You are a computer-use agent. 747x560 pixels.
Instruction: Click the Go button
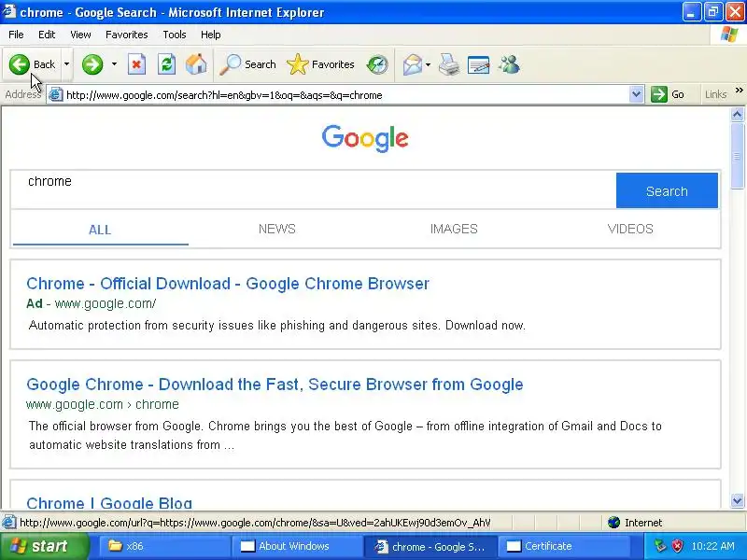669,94
